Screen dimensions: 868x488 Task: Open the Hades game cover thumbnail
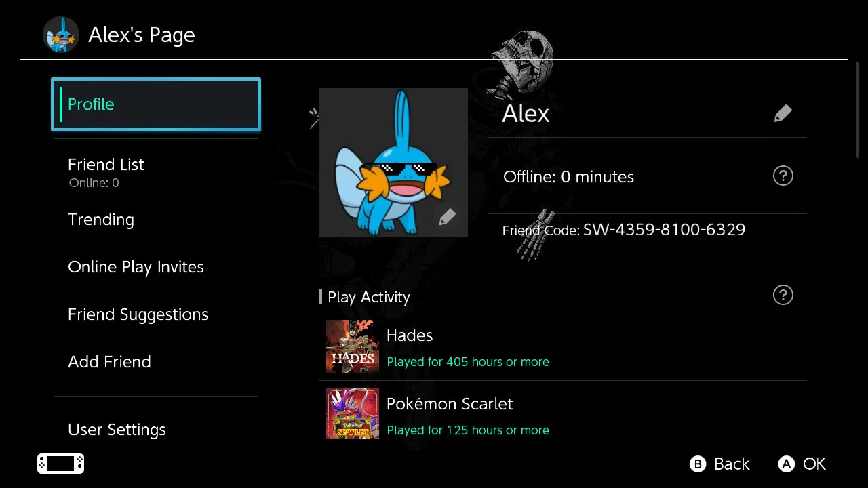(352, 346)
